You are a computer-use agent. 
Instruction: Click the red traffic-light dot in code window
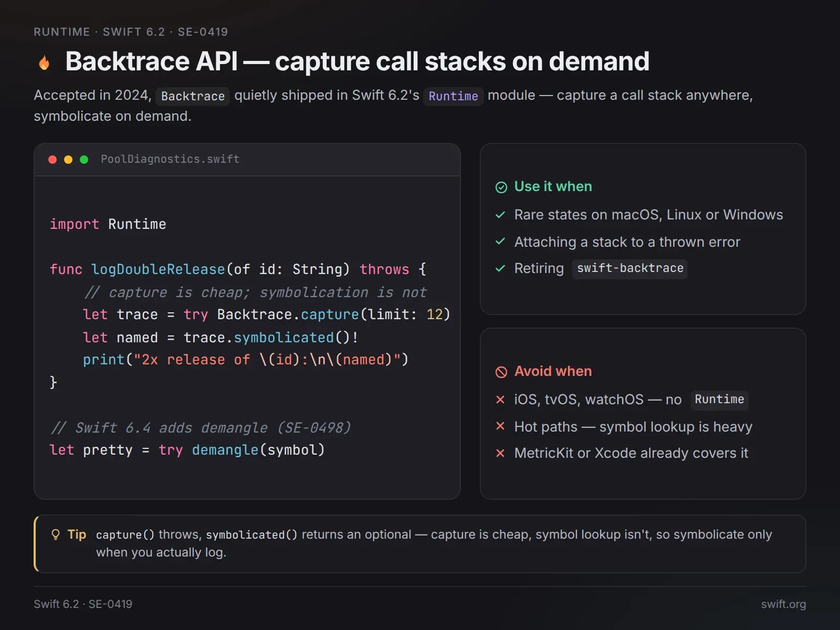[x=52, y=160]
